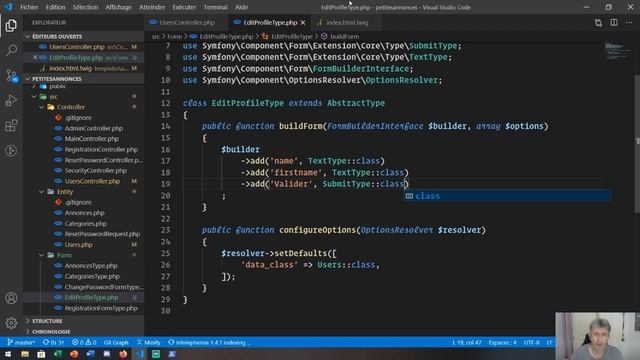The width and height of the screenshot is (640, 360).
Task: Click the editor vertical scrollbar
Action: point(637,143)
